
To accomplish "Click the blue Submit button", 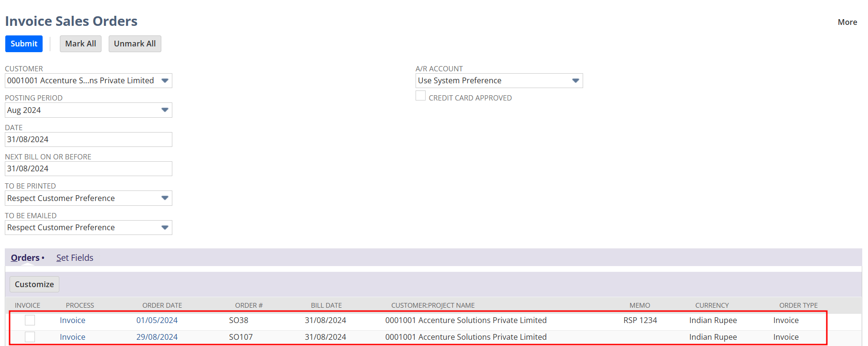I will click(x=24, y=44).
